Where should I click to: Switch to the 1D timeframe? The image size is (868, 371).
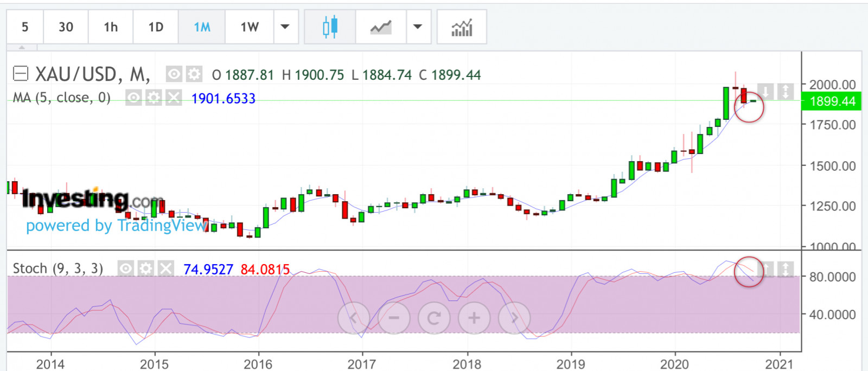(x=156, y=27)
